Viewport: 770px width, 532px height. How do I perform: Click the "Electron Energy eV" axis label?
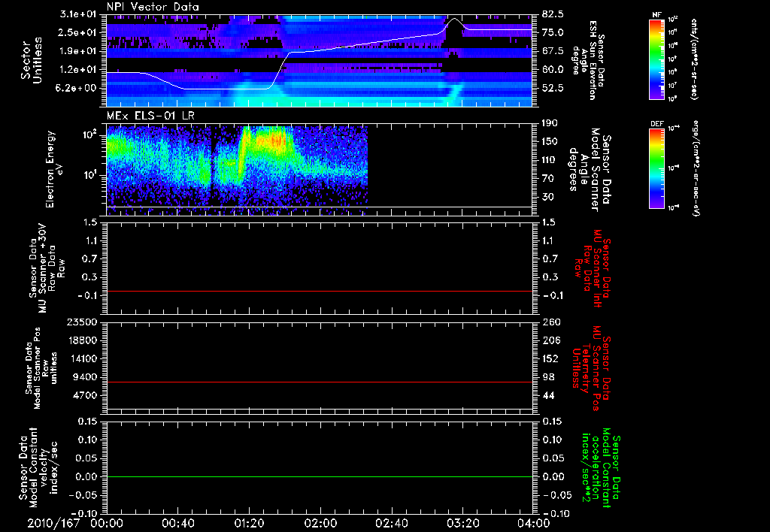point(54,169)
